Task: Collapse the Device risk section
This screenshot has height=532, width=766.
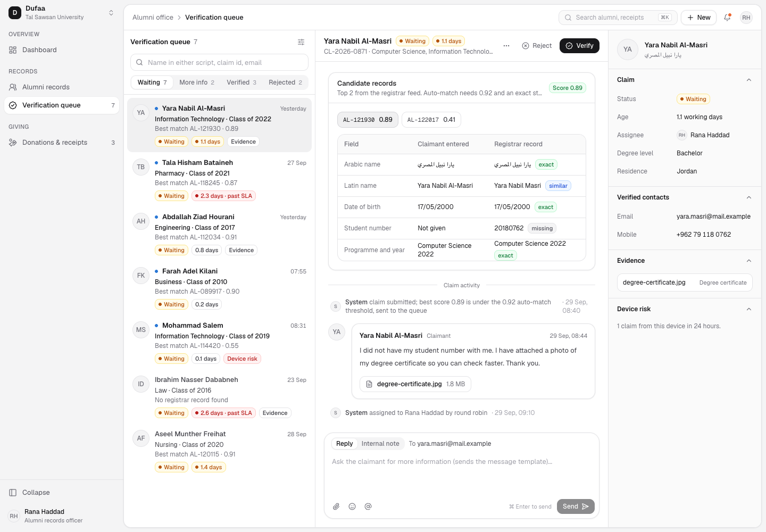Action: pos(749,309)
